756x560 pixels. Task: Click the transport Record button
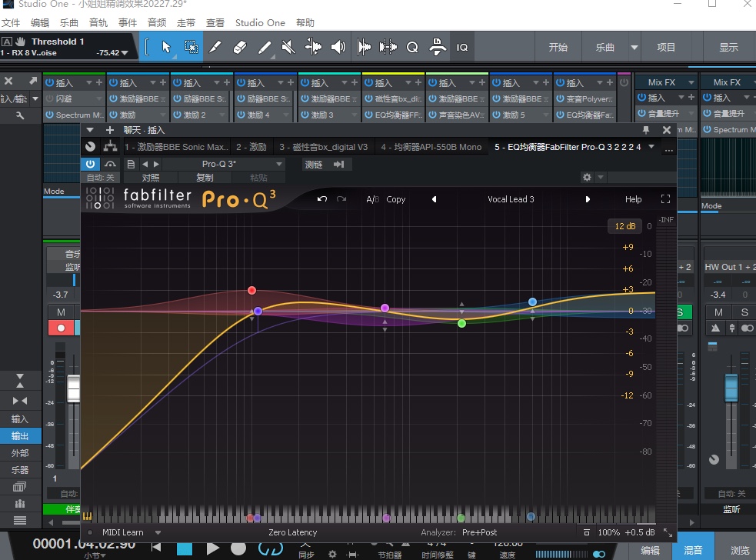click(x=238, y=548)
